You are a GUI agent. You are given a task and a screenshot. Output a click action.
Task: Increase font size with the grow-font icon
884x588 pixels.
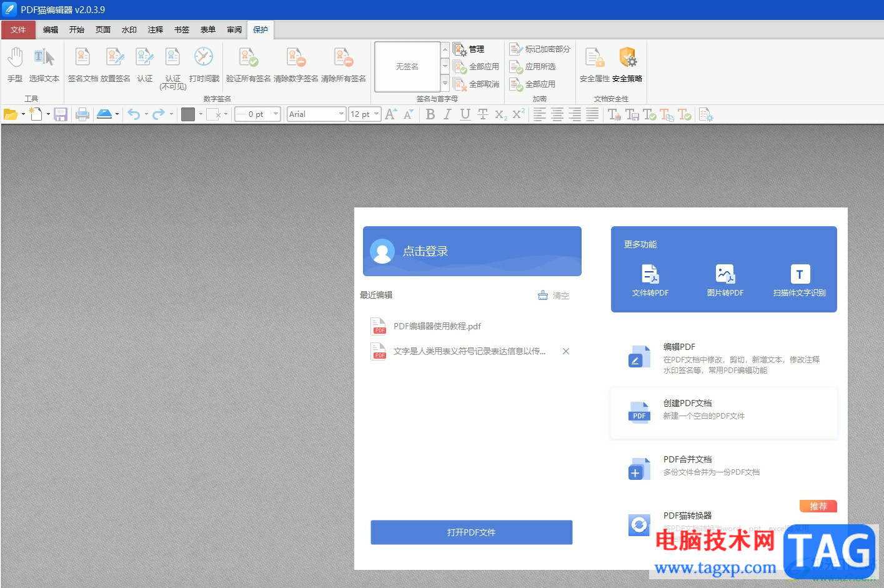coord(391,114)
